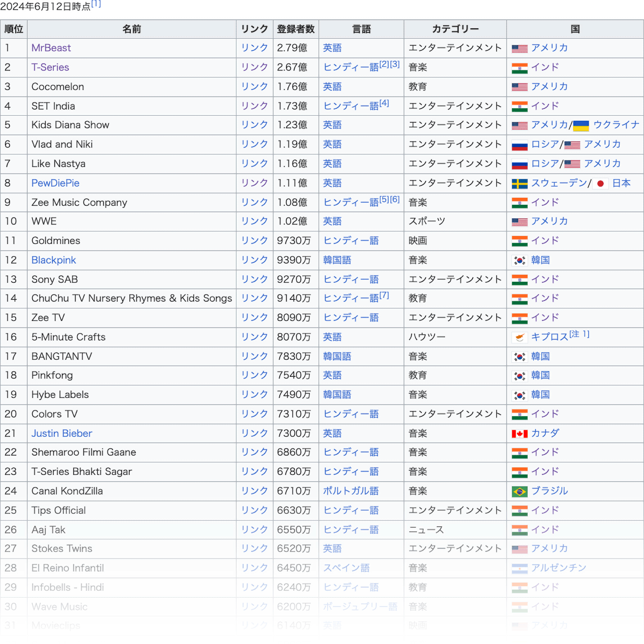Click ロシア country link in Like Nastya row

(545, 164)
